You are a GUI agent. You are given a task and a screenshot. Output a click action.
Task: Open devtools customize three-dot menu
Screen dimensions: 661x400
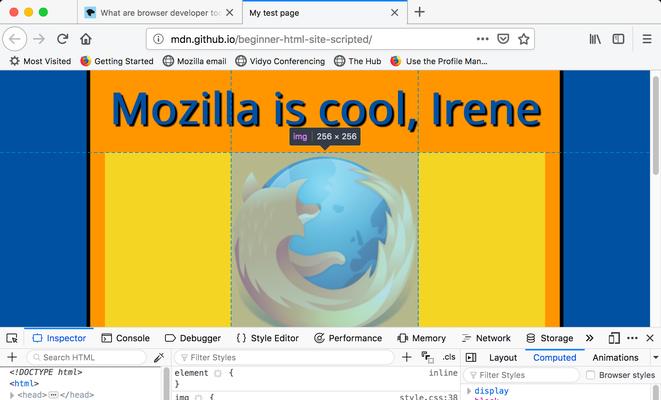(x=632, y=338)
